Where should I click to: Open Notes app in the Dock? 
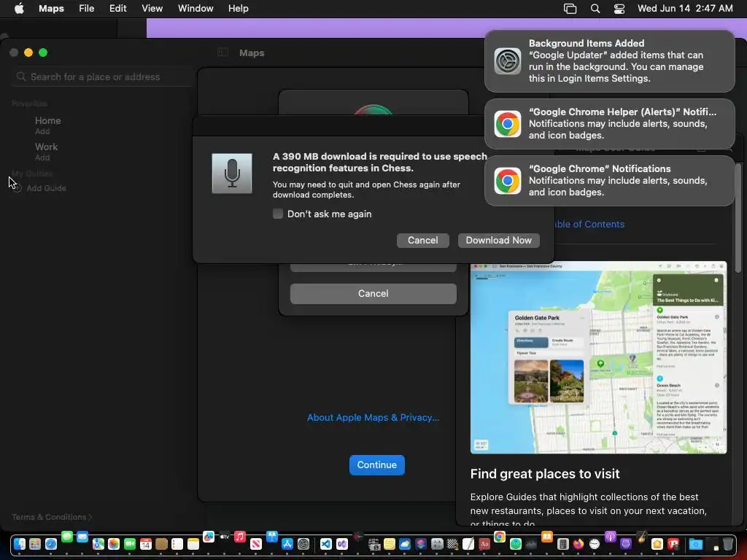(193, 544)
